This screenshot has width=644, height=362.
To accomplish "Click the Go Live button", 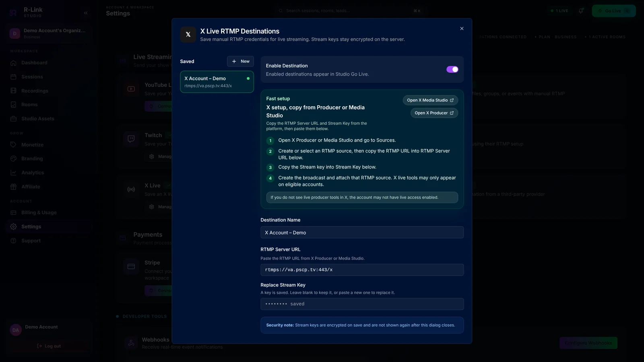I will pyautogui.click(x=613, y=11).
